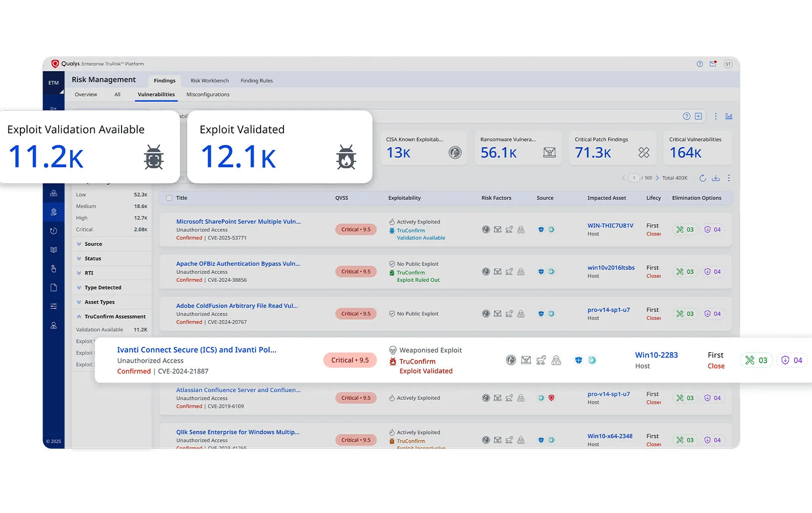Click the add widget plus icon

(698, 116)
